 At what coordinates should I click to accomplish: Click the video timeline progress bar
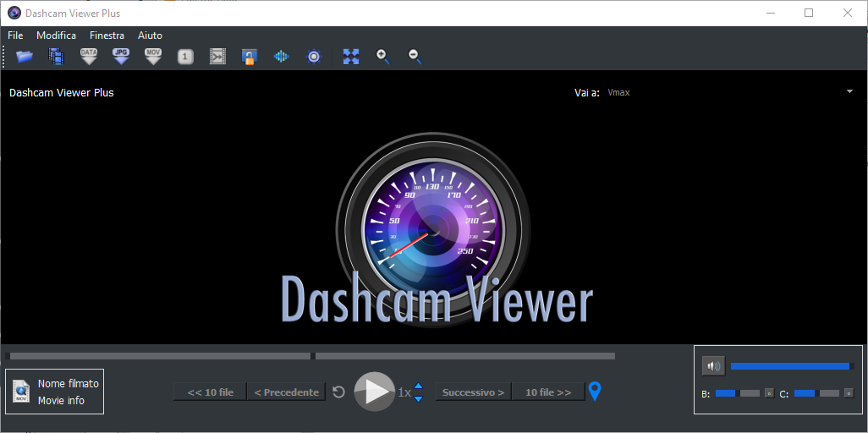310,356
